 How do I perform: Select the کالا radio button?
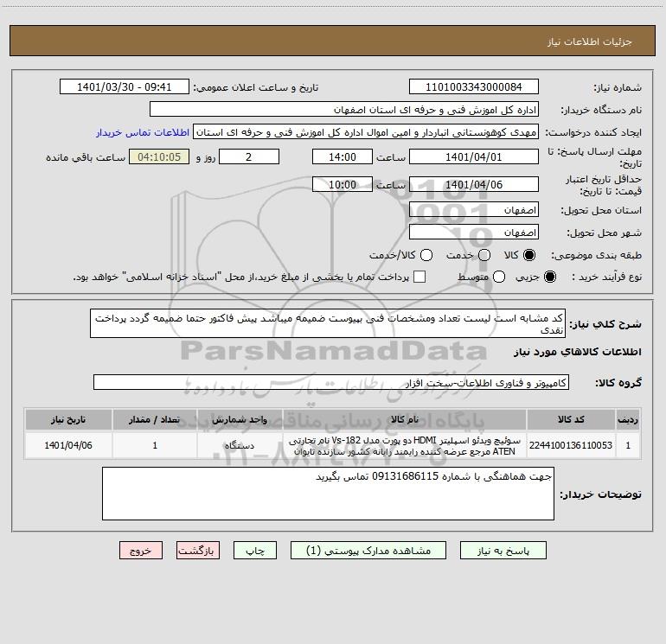pyautogui.click(x=529, y=255)
